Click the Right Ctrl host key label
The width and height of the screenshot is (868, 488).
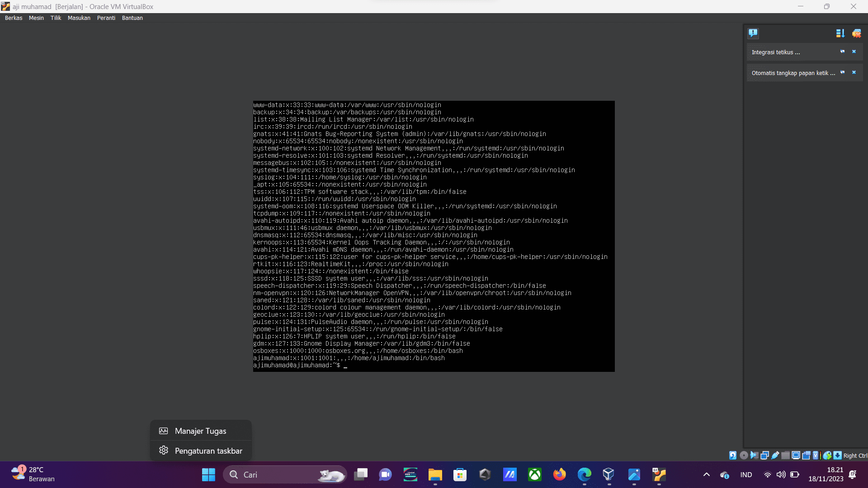[855, 456]
